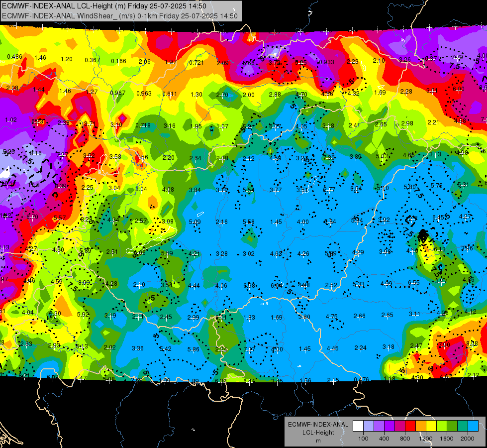Pick the yellow swatch in the legend
Screen dimensions: 487x448
tap(431, 426)
